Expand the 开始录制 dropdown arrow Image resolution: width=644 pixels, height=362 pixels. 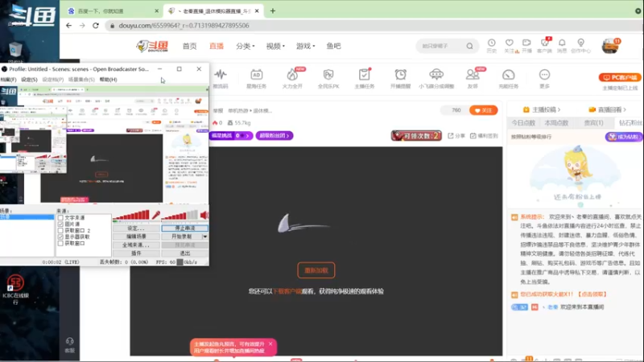tap(205, 237)
